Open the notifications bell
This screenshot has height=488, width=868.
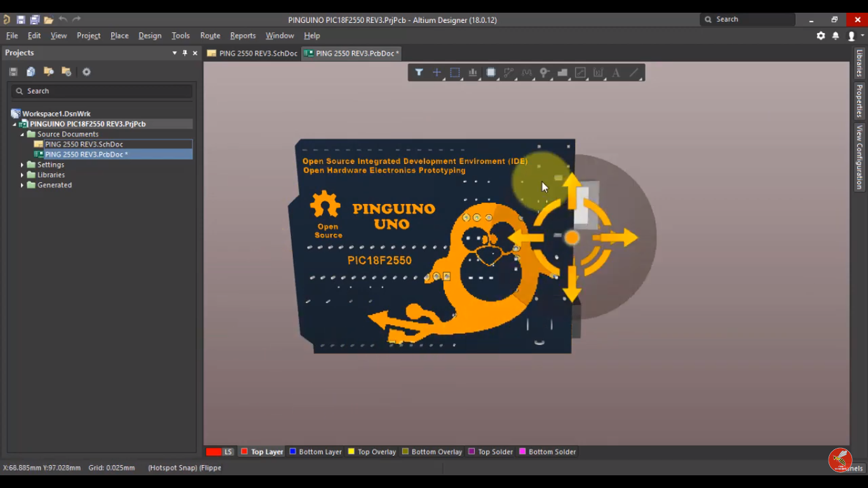836,36
